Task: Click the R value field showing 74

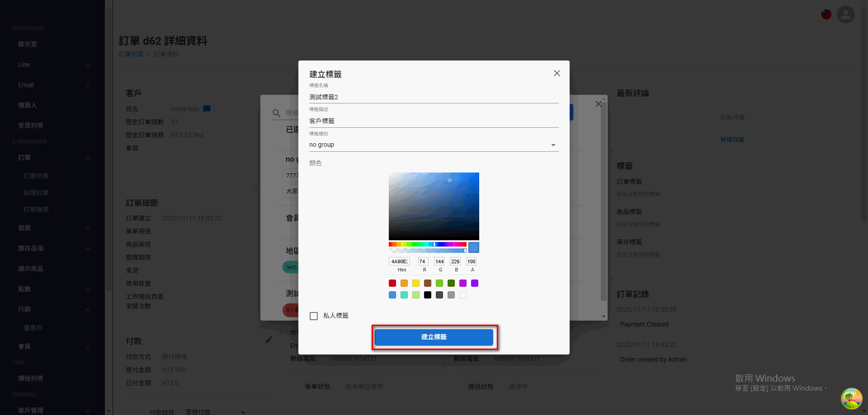Action: [423, 261]
